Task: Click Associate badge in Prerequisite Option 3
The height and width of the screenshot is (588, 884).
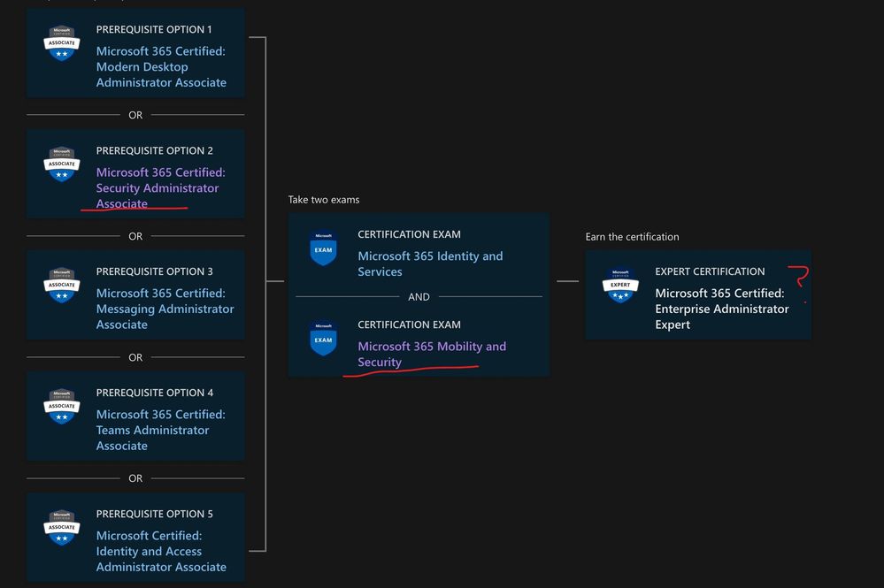Action: click(x=61, y=285)
